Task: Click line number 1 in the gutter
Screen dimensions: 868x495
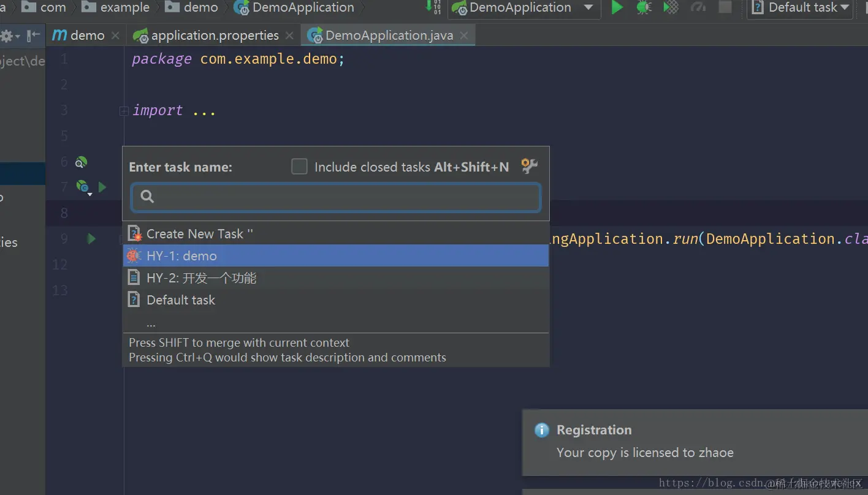Action: point(64,59)
